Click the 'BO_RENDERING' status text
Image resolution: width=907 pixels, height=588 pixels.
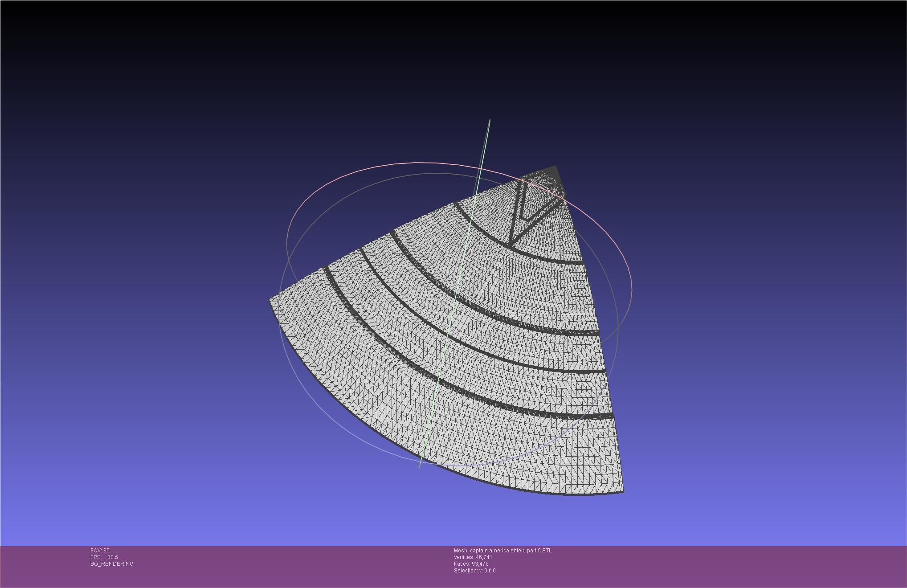point(112,564)
